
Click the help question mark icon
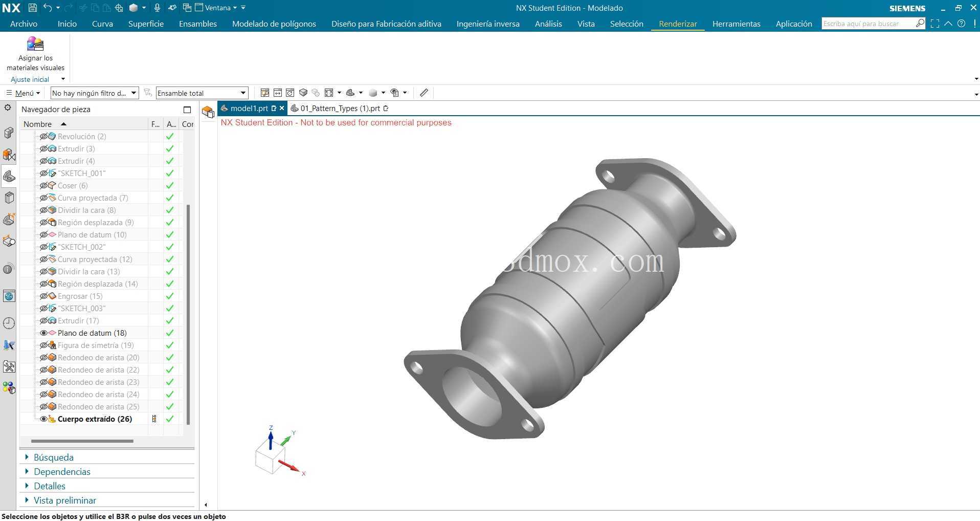(x=962, y=24)
